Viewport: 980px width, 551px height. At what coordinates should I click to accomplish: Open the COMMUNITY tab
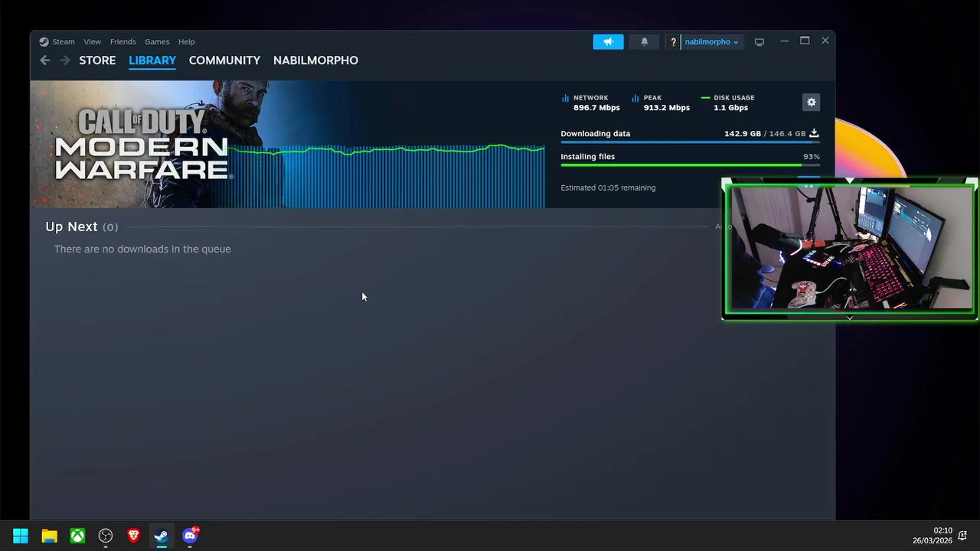(224, 60)
